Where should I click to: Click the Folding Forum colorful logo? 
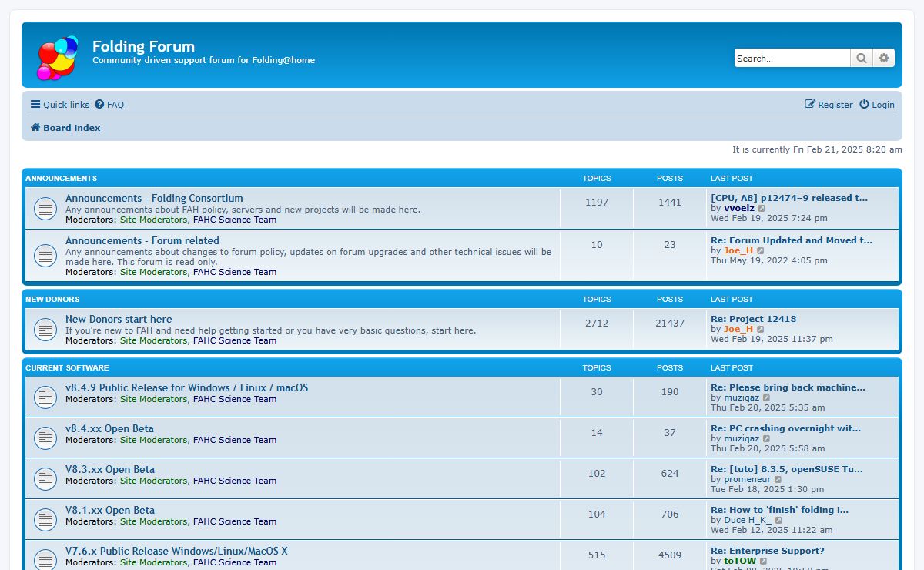pyautogui.click(x=58, y=58)
